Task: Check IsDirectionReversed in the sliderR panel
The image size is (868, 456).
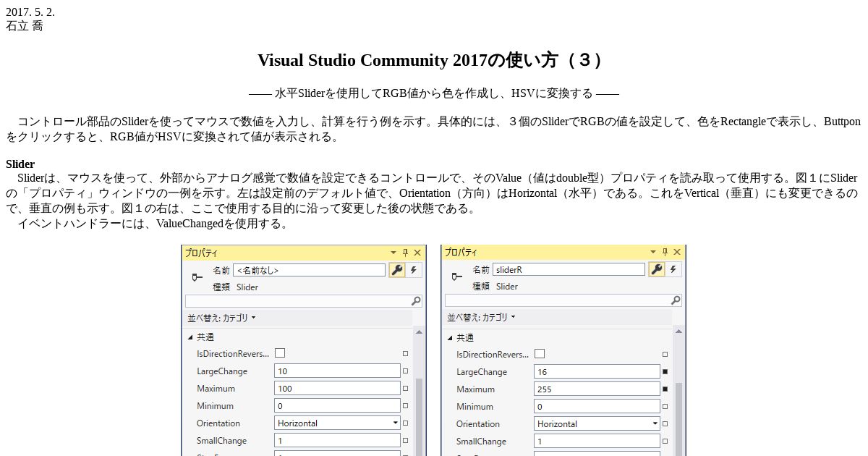Action: coord(540,353)
